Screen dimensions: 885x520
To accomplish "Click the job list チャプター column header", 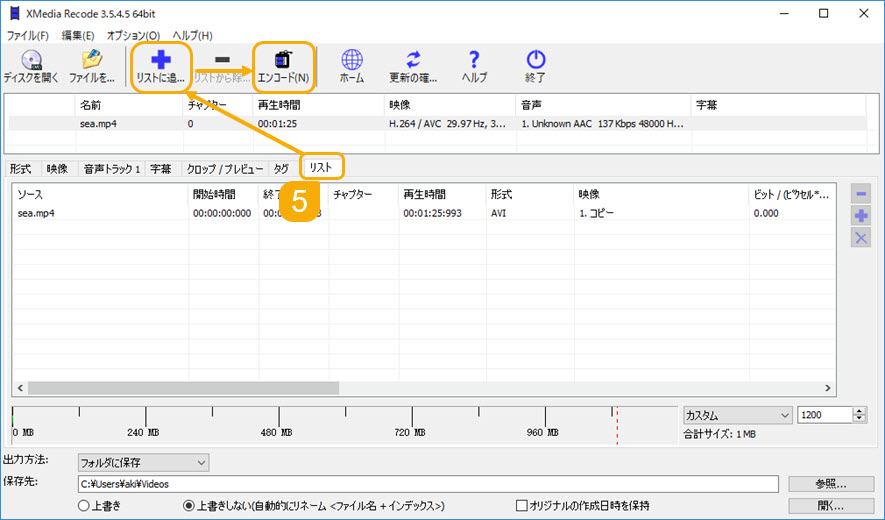I will [363, 194].
